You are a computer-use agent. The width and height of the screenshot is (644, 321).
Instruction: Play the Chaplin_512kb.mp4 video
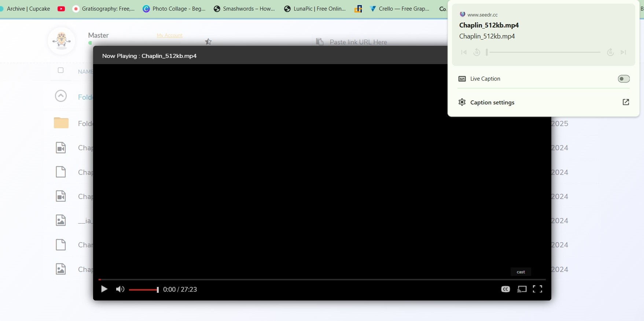point(104,289)
